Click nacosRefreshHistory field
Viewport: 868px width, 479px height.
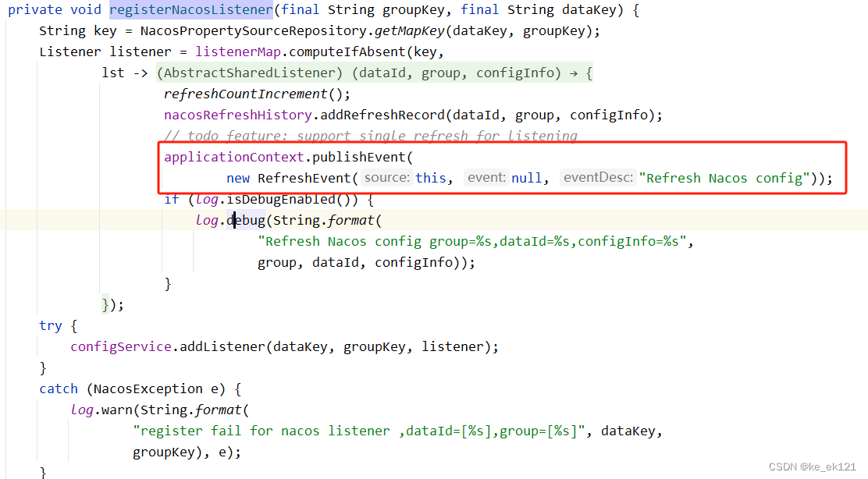click(238, 115)
